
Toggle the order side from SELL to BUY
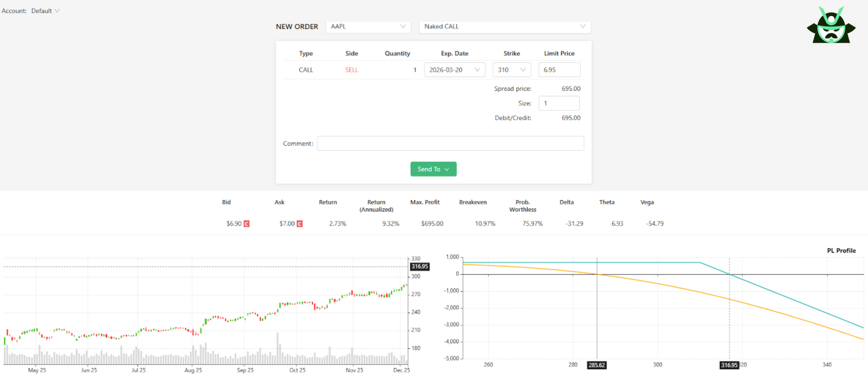351,70
